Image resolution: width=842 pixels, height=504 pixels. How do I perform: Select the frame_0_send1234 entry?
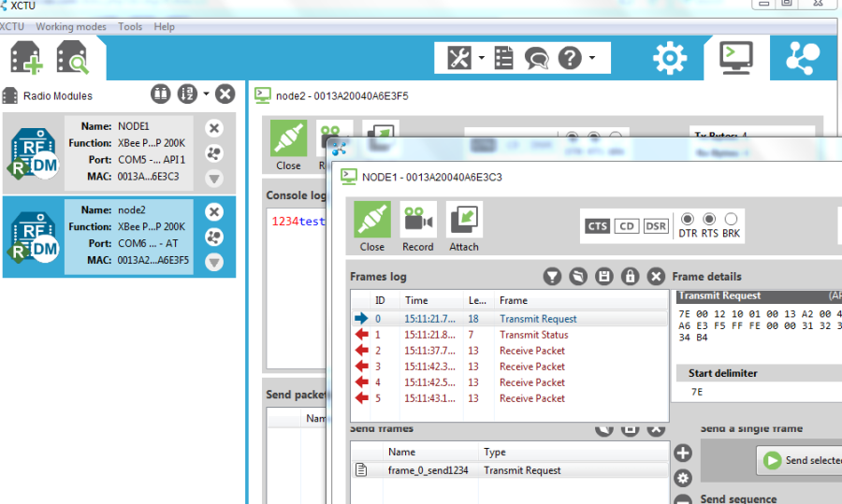tap(510, 470)
